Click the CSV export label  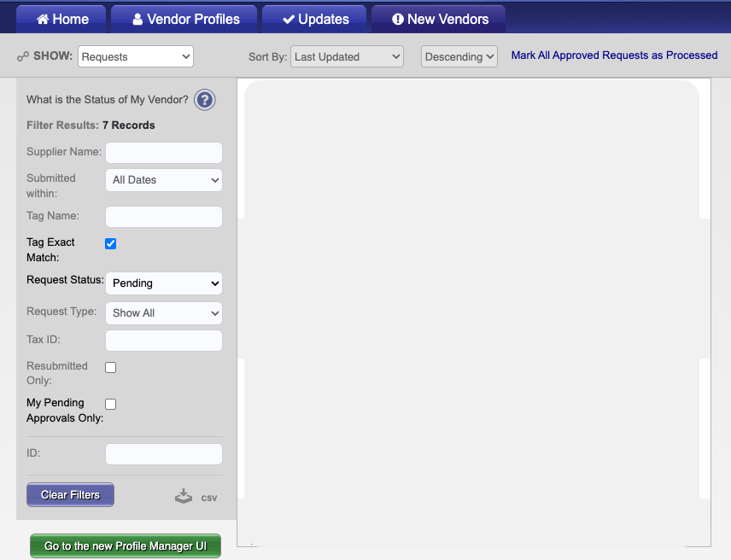[x=209, y=498]
